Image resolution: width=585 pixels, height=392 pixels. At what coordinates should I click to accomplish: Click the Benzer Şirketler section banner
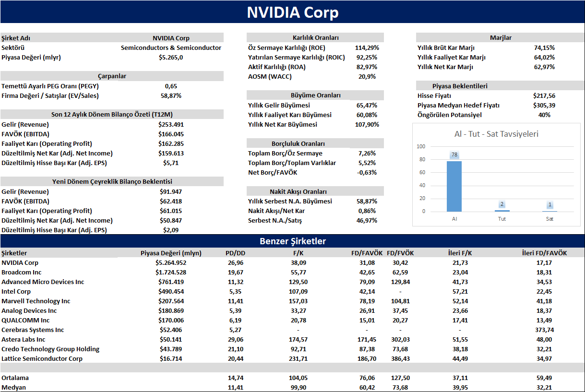(292, 241)
